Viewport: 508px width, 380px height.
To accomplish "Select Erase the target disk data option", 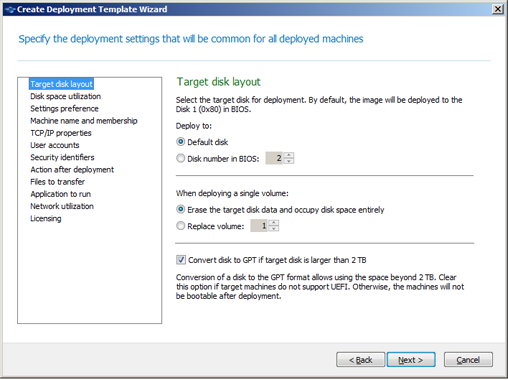I will pyautogui.click(x=180, y=209).
